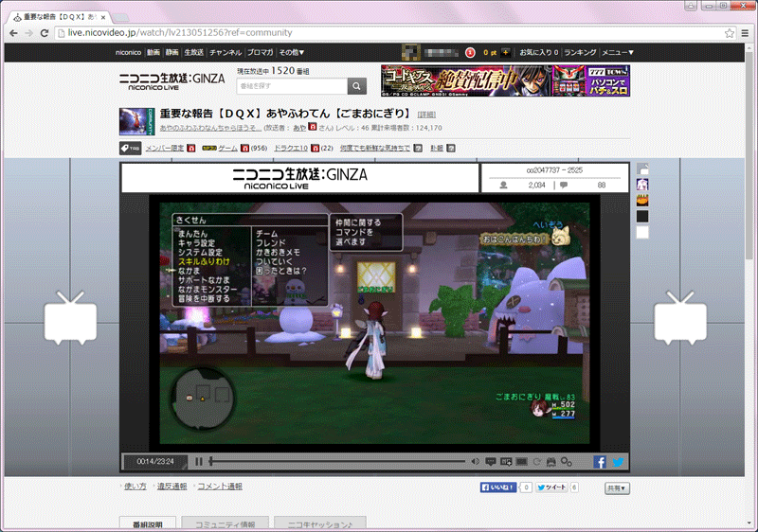Screen dimensions: 758x532
Task: Click dictionary icon next to ドラクエ10 tag
Action: [316, 149]
